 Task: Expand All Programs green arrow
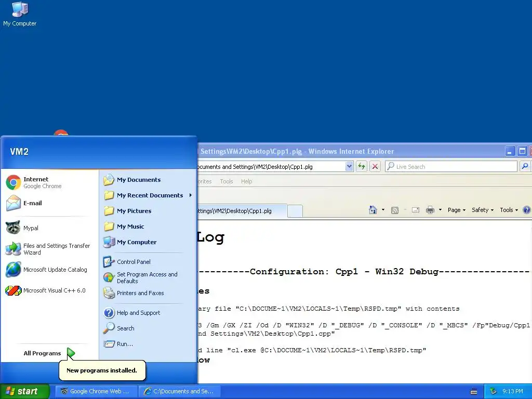point(71,353)
